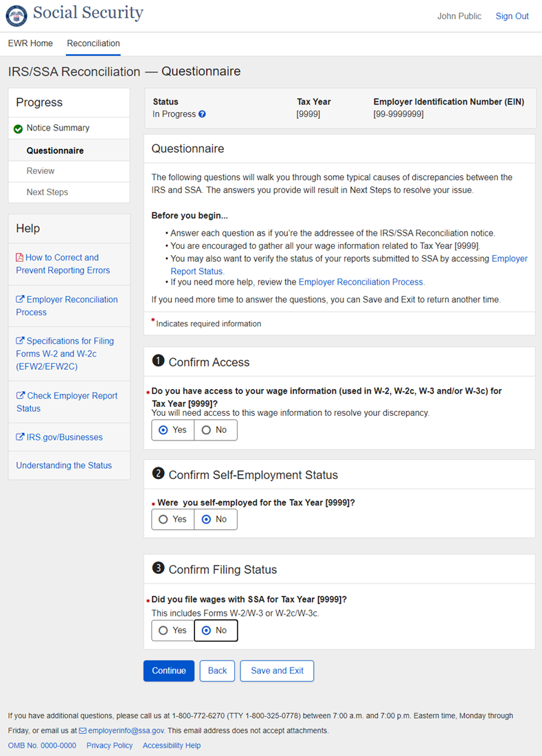
Task: Click the PDF icon beside How to Correct
Action: 20,258
